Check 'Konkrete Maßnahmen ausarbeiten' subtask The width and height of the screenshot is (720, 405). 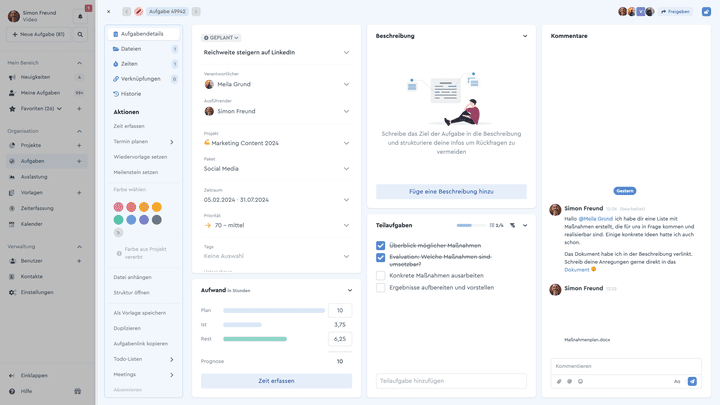click(380, 276)
